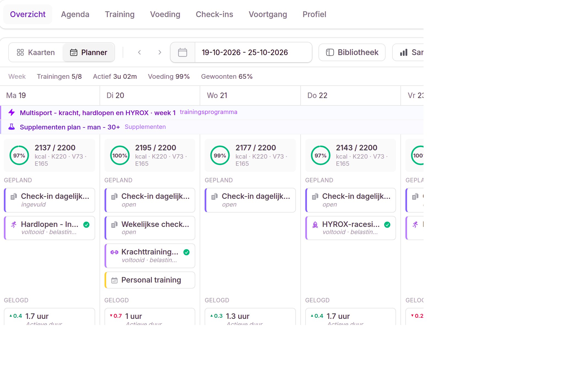Screen dimensions: 588x380
Task: Open the Hardlopen workout card
Action: click(50, 228)
